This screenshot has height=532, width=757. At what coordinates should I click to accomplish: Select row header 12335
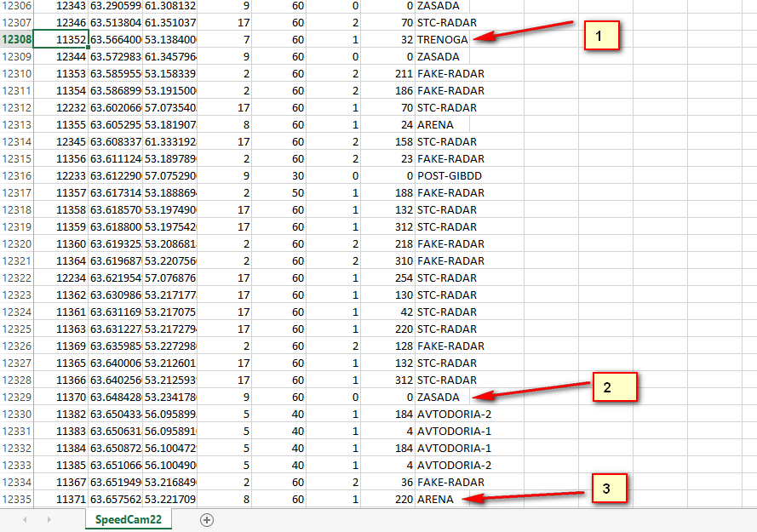coord(17,499)
